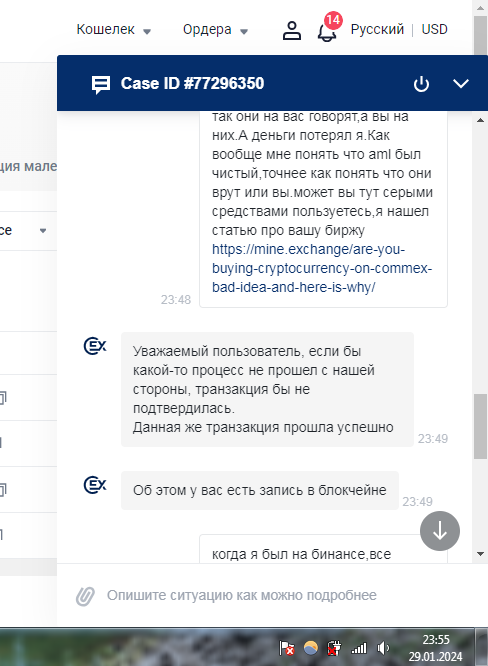
Task: Open the volume speaker tray icon
Action: coord(383,648)
